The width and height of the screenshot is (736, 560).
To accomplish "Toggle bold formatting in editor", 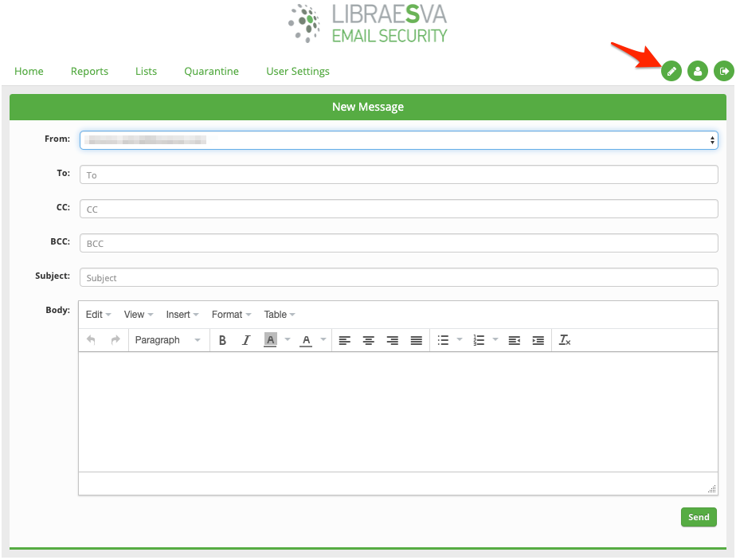I will point(222,340).
